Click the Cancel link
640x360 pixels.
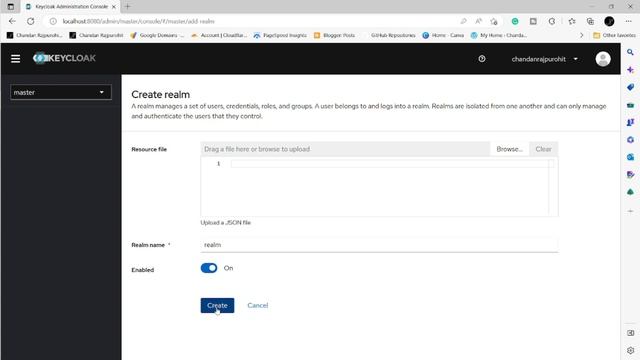click(x=258, y=306)
